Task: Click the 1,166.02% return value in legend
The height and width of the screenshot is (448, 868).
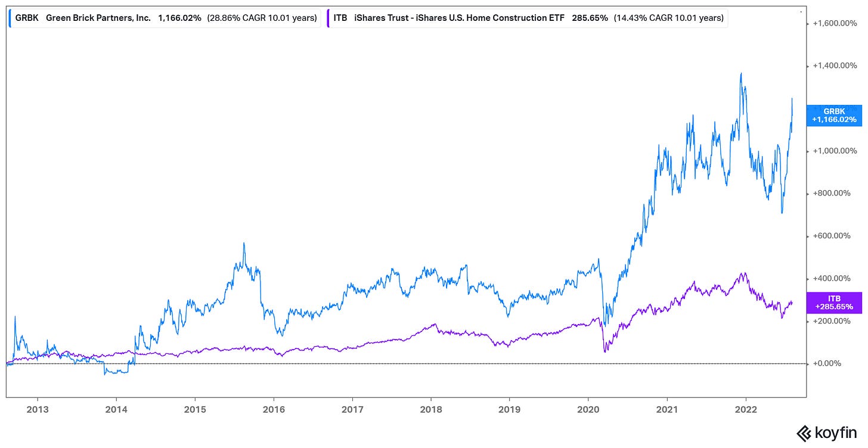Action: tap(179, 18)
